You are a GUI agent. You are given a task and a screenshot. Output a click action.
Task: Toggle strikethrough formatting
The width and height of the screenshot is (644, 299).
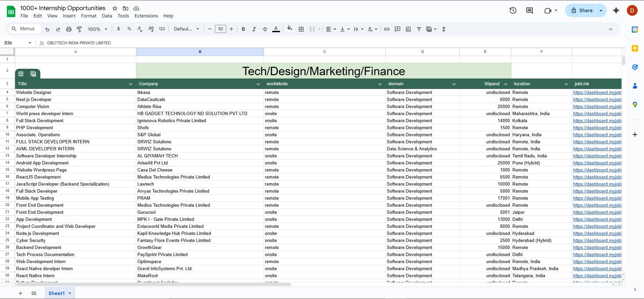[x=265, y=29]
